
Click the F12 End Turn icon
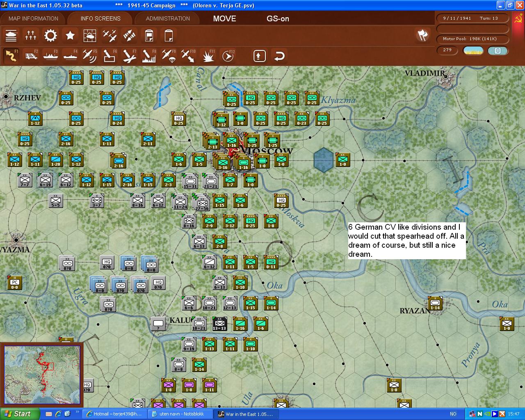228,55
